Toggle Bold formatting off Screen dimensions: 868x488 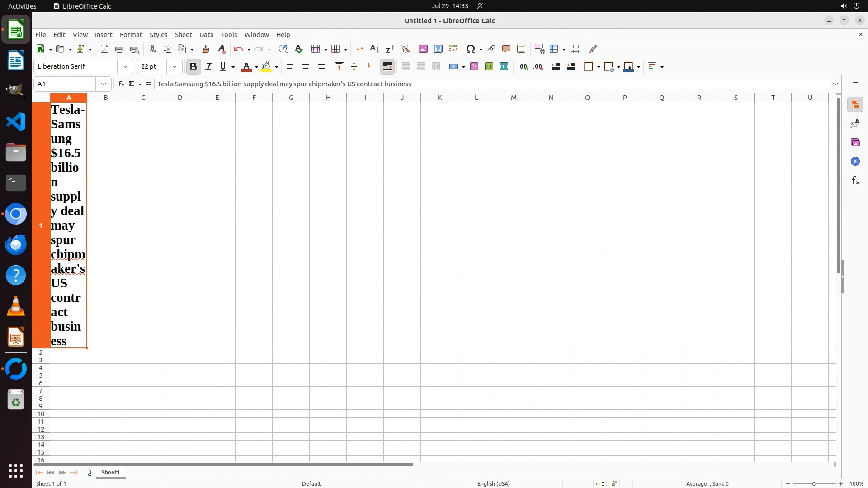(x=193, y=67)
